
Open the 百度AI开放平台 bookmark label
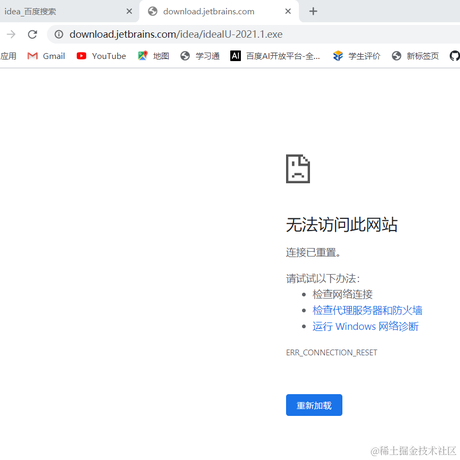(x=283, y=56)
